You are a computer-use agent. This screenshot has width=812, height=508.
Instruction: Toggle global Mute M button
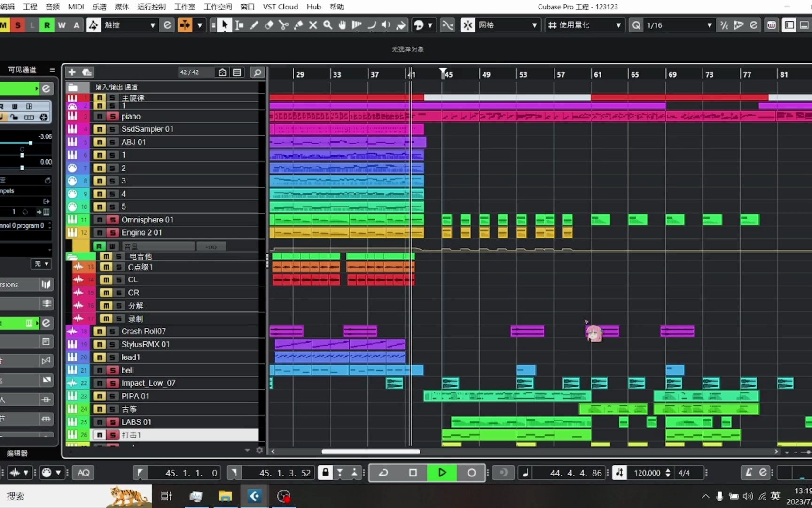4,25
